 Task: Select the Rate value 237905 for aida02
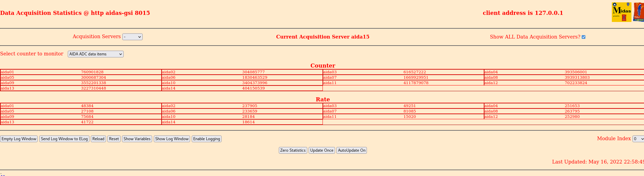[250, 106]
